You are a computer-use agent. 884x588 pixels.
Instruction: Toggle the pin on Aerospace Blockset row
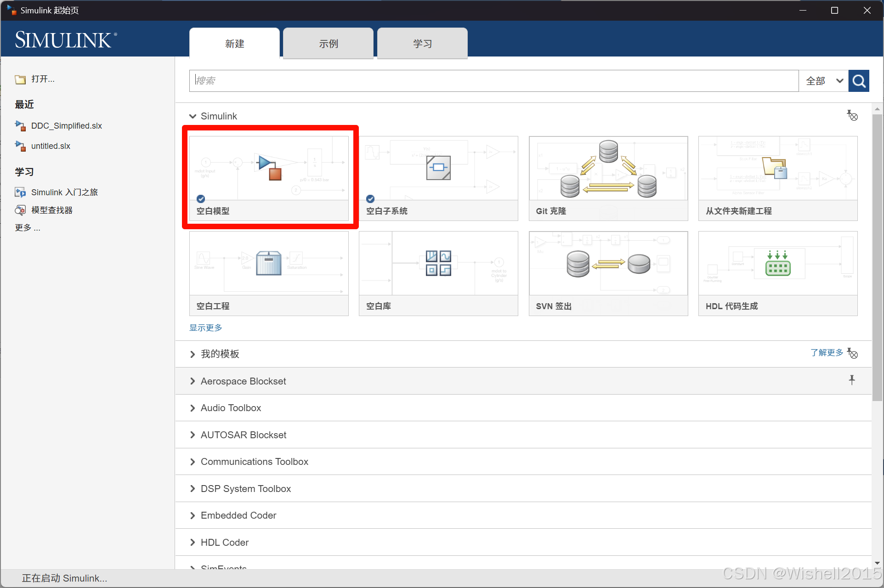851,380
